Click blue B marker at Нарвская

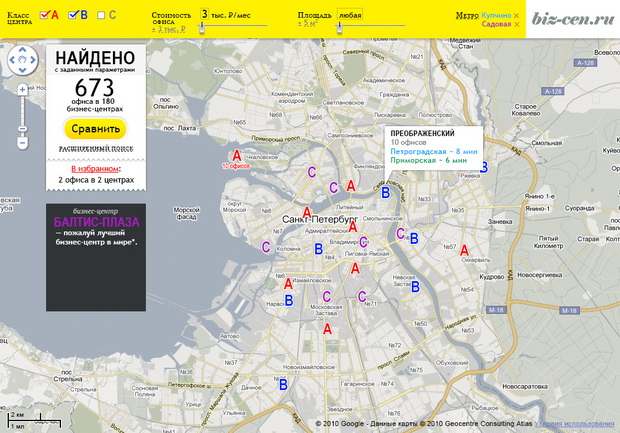[x=289, y=301]
